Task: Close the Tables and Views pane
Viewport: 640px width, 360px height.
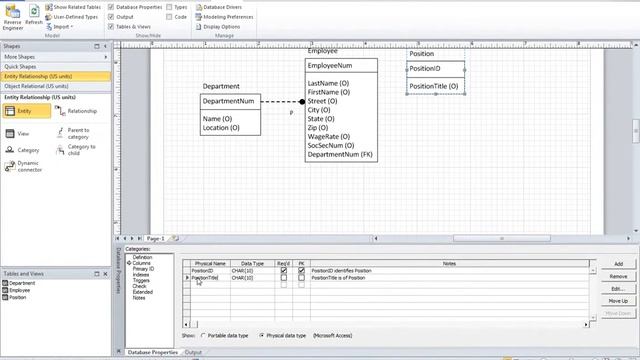Action: pos(105,274)
